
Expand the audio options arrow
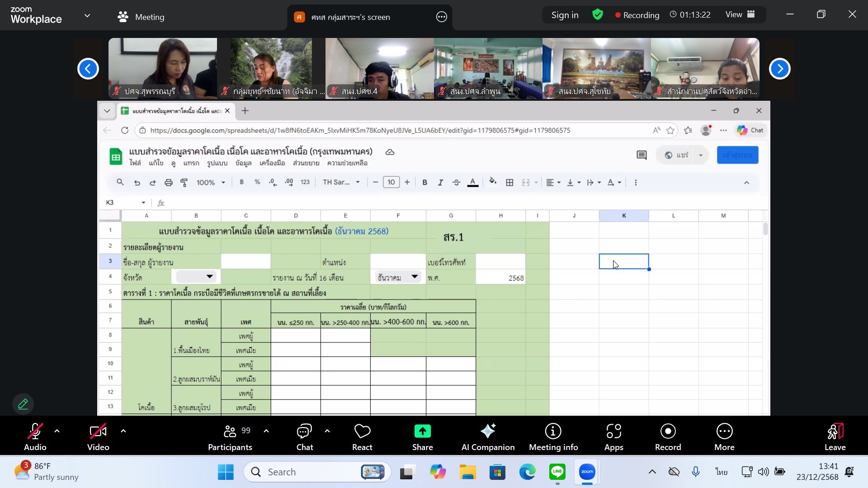(57, 431)
